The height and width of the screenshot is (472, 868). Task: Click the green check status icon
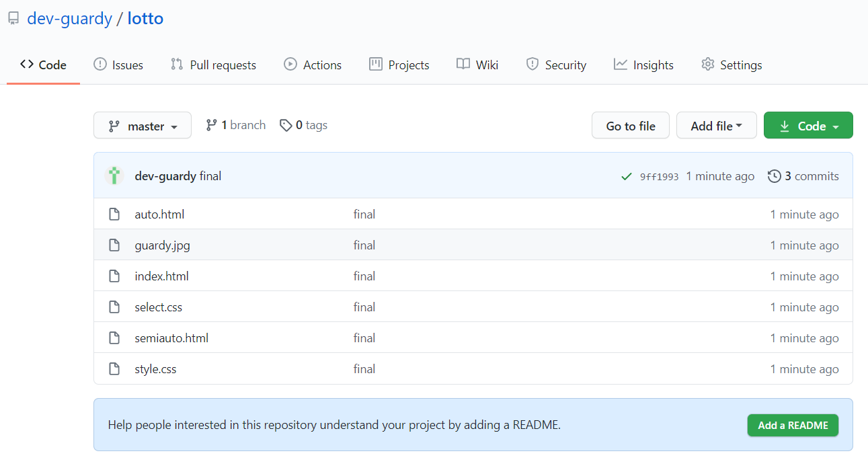[x=627, y=177]
